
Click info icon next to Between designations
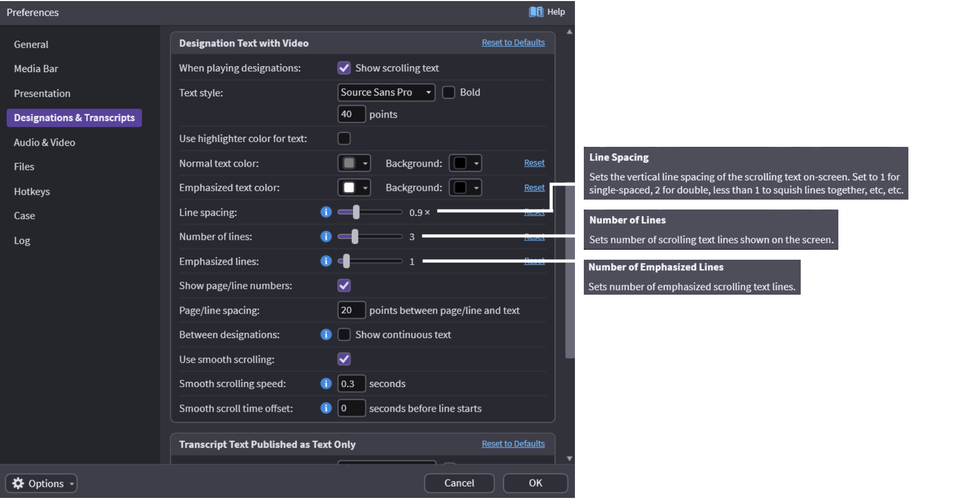click(326, 334)
